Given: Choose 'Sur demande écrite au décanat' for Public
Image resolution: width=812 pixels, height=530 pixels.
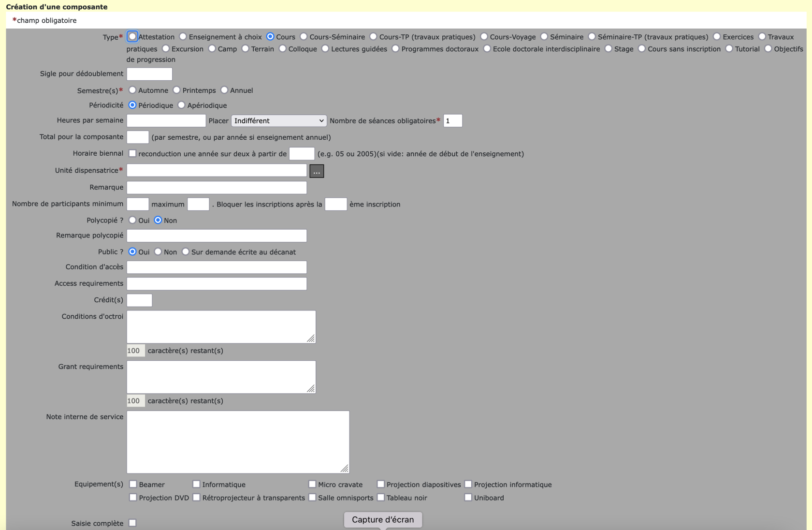Looking at the screenshot, I should 186,252.
